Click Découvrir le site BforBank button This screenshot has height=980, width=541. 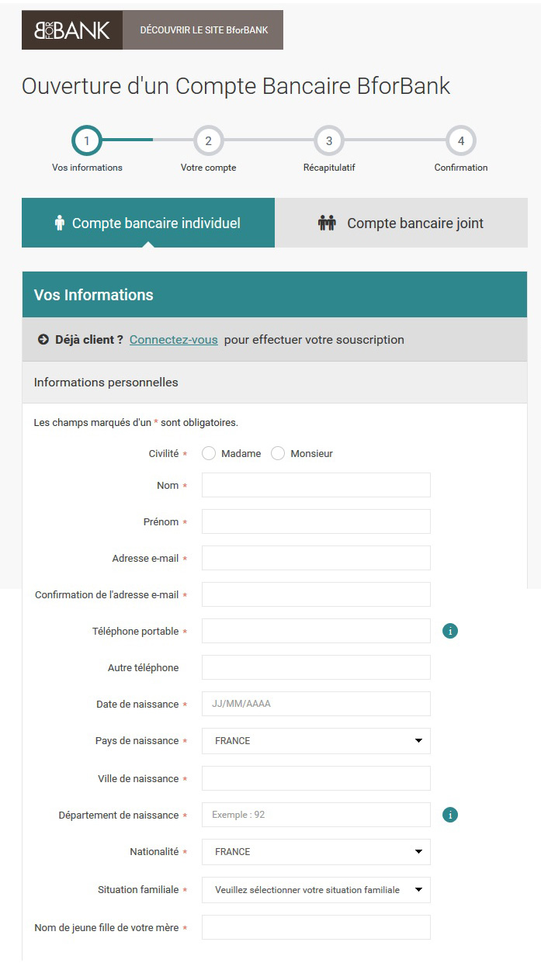(x=203, y=30)
